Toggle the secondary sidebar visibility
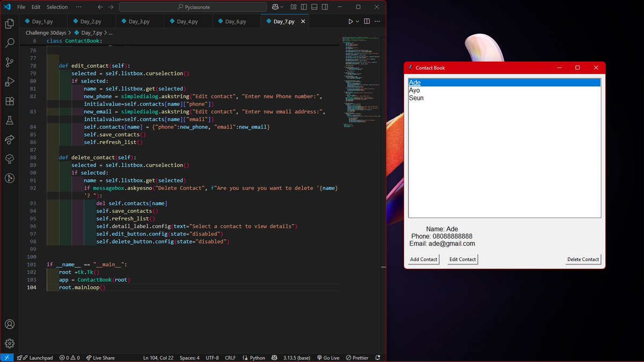The height and width of the screenshot is (362, 644). point(324,6)
